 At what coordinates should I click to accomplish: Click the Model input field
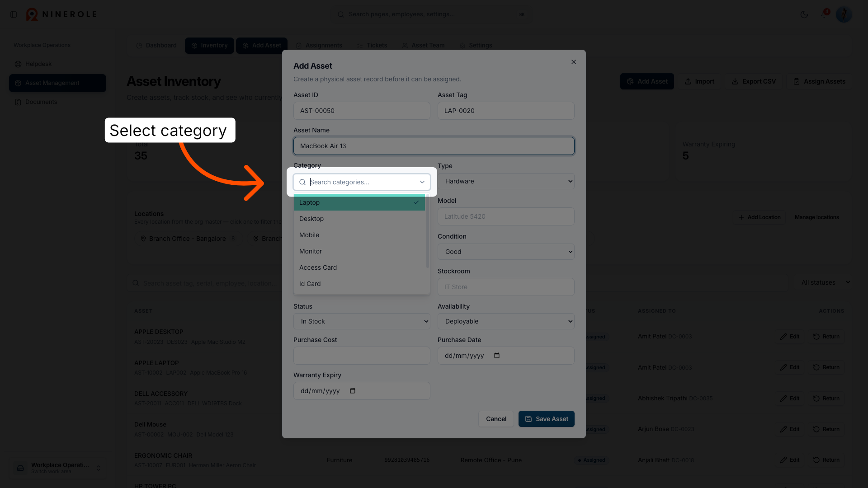506,216
